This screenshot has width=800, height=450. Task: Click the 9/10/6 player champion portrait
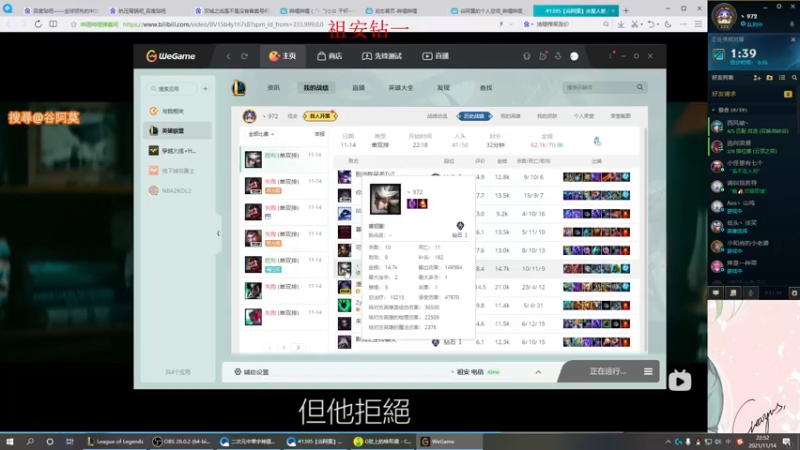click(344, 177)
